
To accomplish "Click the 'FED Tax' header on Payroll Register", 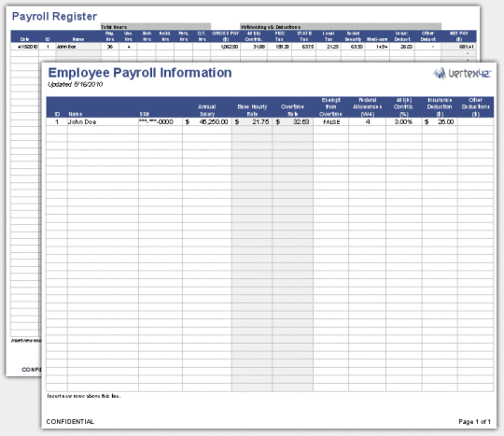I will click(279, 36).
